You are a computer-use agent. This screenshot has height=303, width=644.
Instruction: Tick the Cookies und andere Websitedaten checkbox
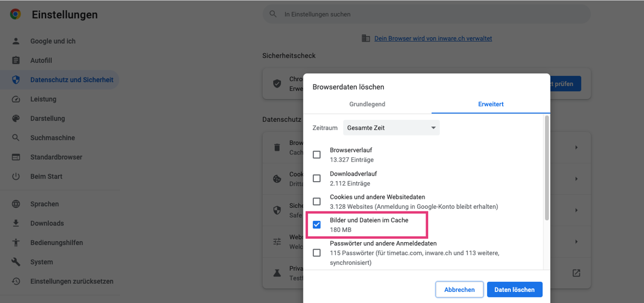click(x=316, y=201)
